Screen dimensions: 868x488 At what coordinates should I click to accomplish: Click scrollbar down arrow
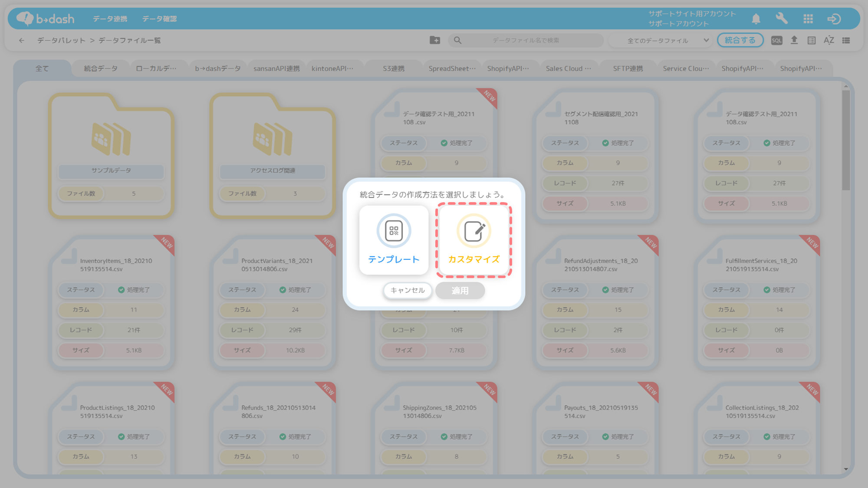pos(846,469)
